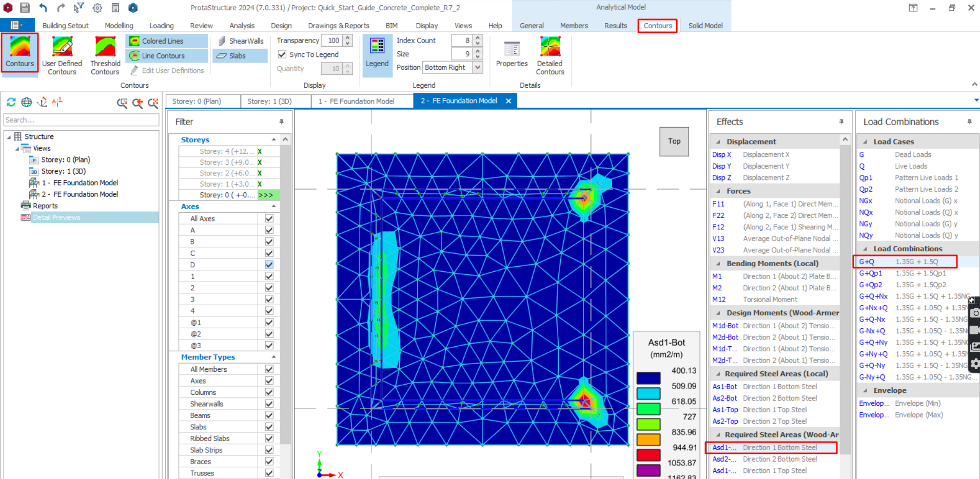Collapse the Bending Moments (Local) group
Screen dimensions: 980x479
tap(718, 264)
